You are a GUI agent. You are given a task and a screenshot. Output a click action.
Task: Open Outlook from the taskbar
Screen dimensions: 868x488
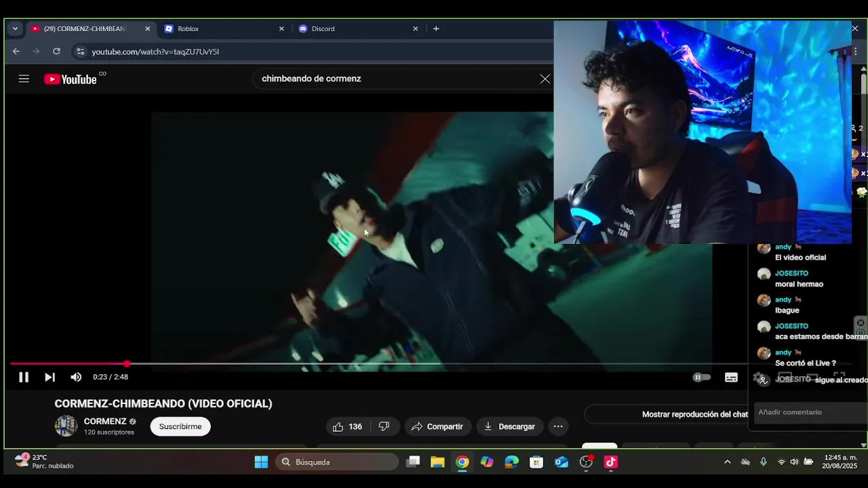click(561, 462)
